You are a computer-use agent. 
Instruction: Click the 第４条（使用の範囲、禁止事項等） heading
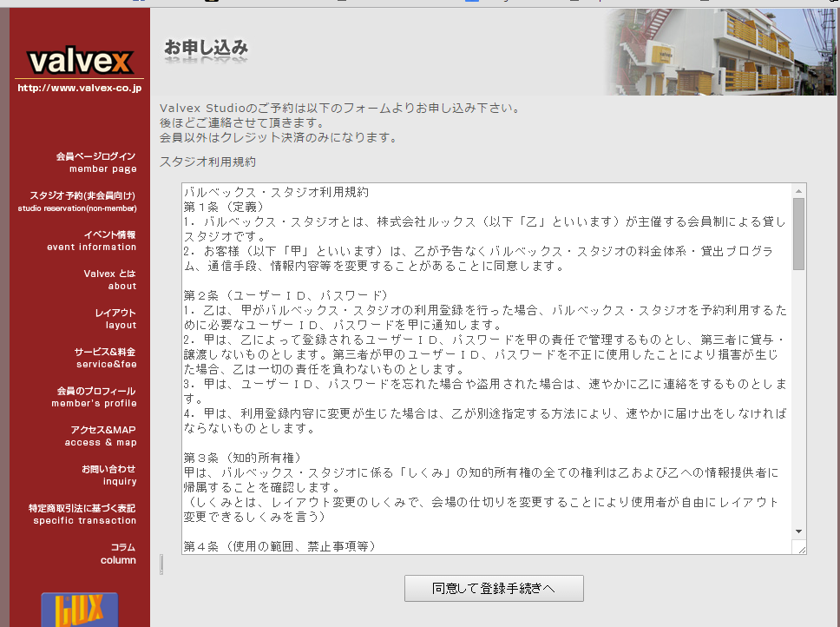tap(279, 546)
